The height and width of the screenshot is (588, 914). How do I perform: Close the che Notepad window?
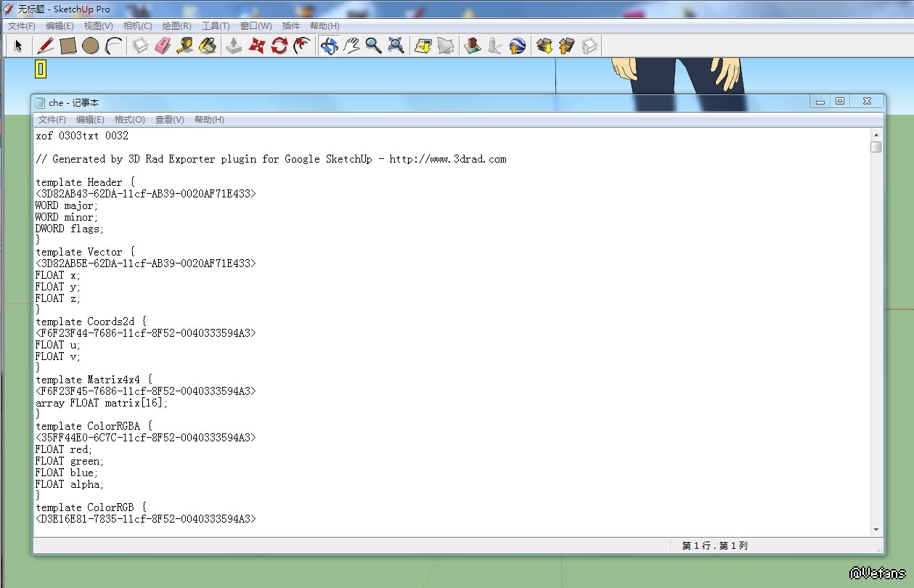tap(867, 102)
